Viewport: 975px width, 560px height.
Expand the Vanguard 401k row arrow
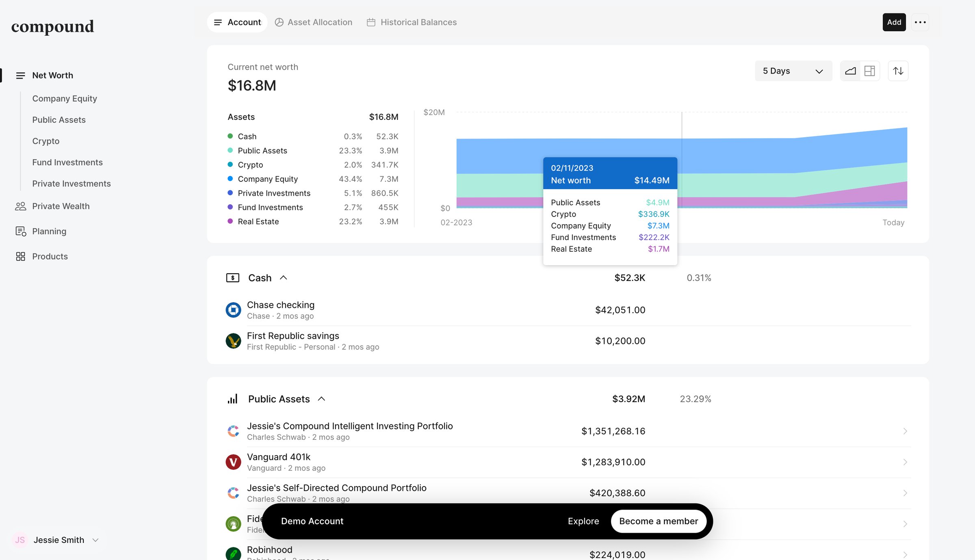tap(905, 462)
